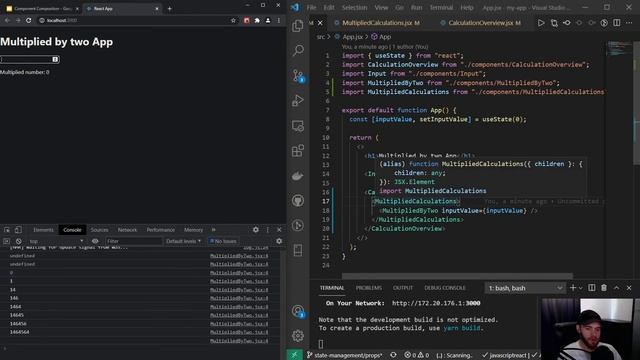The image size is (640, 360).
Task: Open console settings gear icon
Action: pos(279,241)
